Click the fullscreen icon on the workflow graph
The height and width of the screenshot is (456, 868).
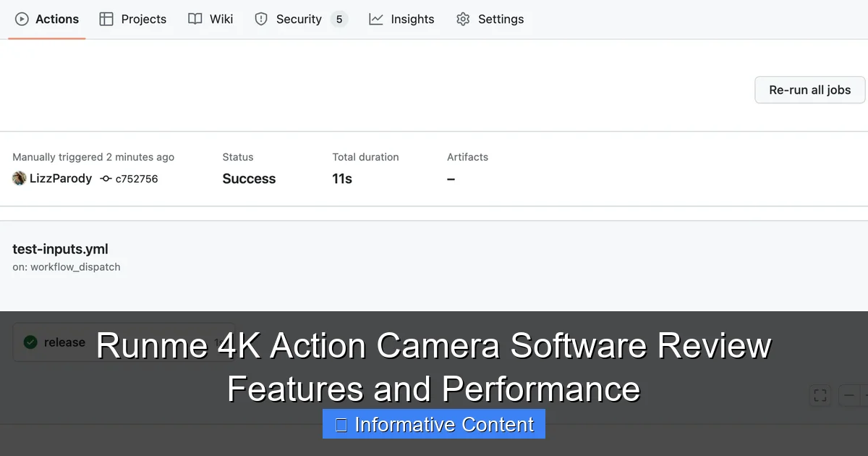(820, 395)
